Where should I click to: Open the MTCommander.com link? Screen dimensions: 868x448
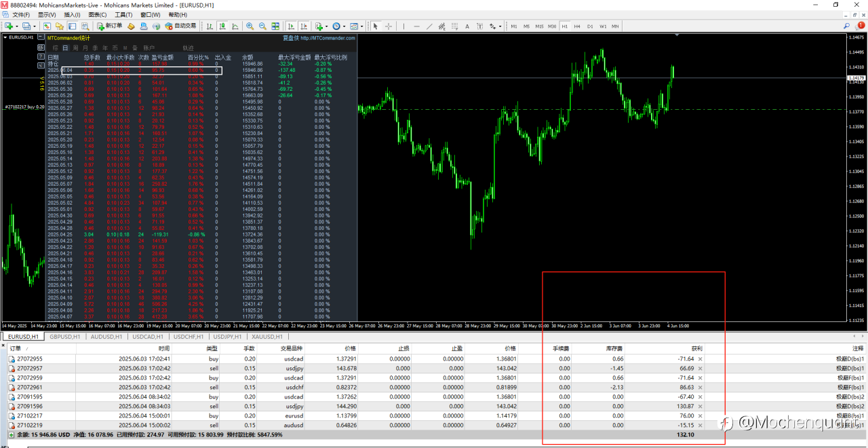pyautogui.click(x=328, y=38)
